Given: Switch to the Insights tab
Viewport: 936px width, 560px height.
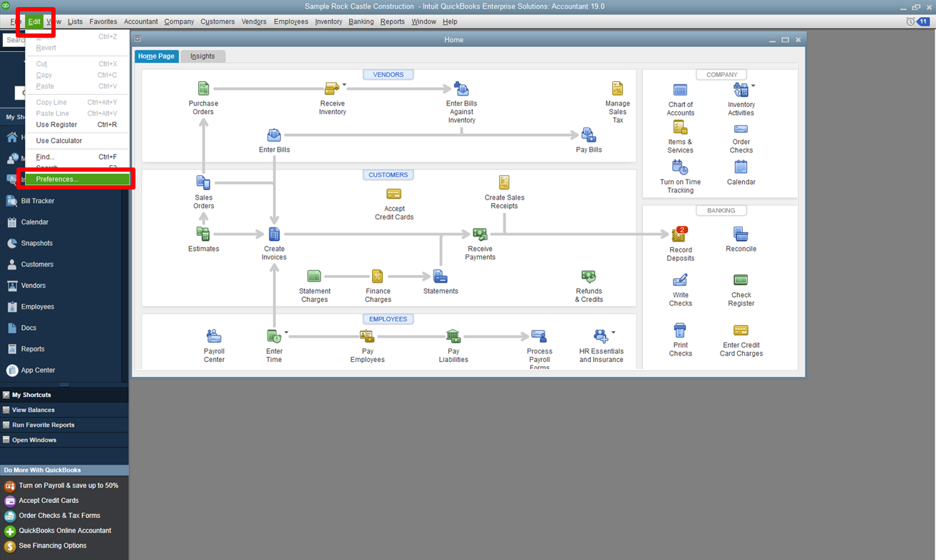Looking at the screenshot, I should [x=202, y=56].
